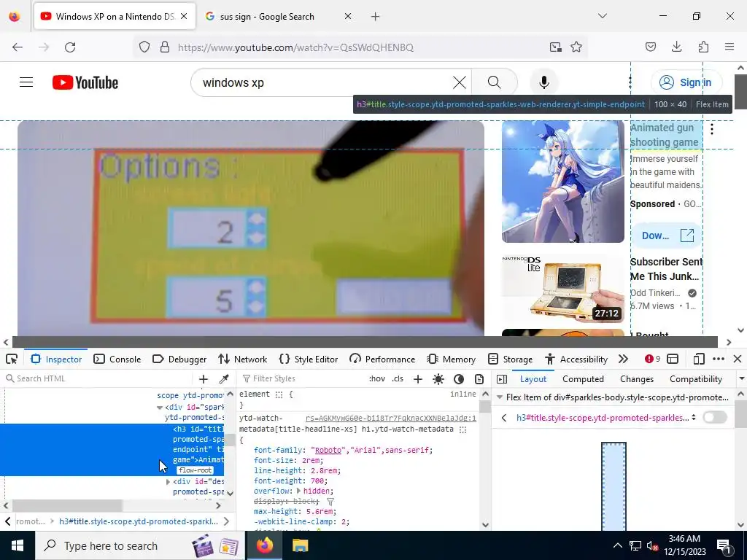This screenshot has height=560, width=747.
Task: Open the Firefox extensions menu
Action: point(703,47)
